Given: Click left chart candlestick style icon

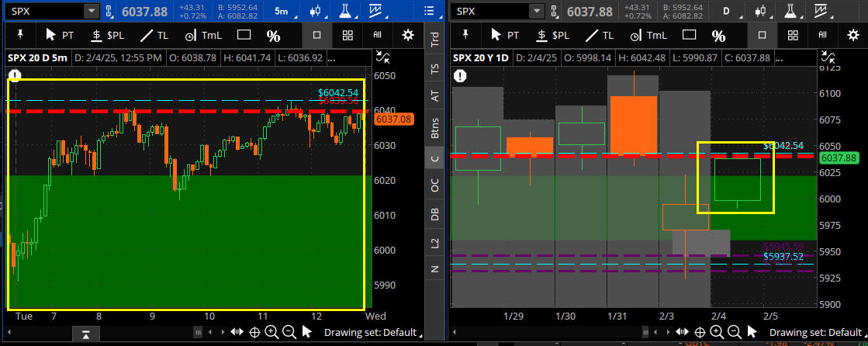Looking at the screenshot, I should point(315,11).
